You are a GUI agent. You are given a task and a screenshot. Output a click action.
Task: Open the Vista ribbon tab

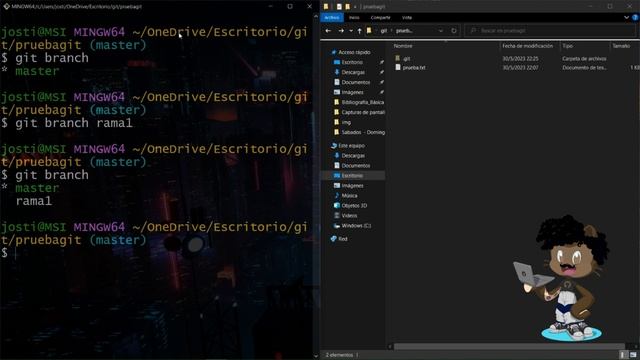coord(407,18)
